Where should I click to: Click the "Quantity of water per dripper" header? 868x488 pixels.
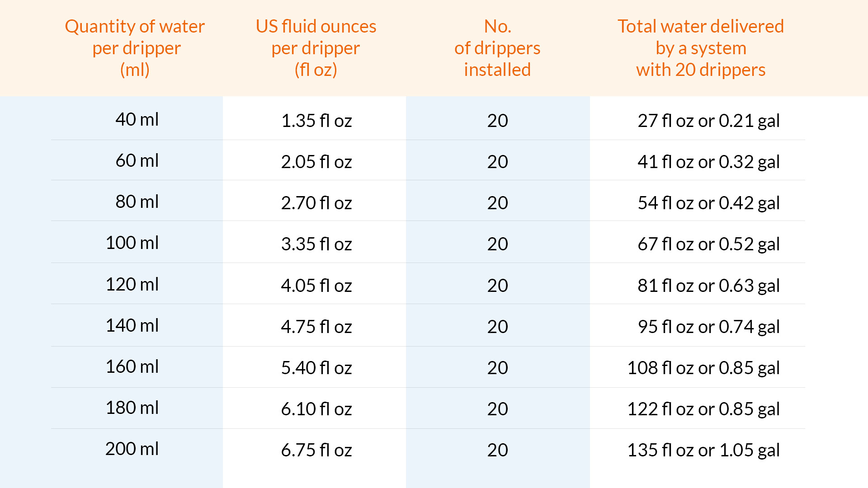135,48
